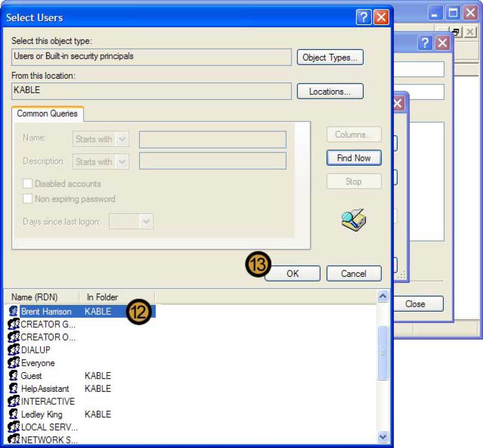
Task: Click the KABLE location field
Action: 151,91
